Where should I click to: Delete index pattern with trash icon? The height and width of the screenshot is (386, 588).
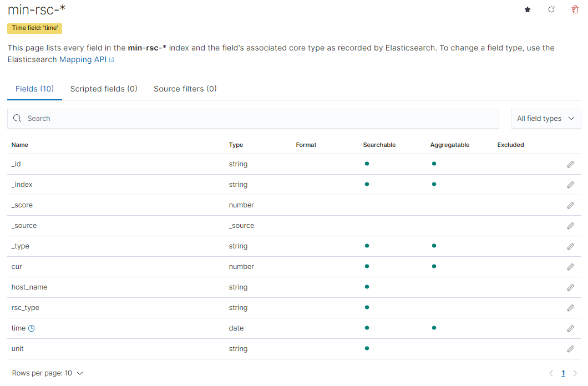click(x=575, y=9)
